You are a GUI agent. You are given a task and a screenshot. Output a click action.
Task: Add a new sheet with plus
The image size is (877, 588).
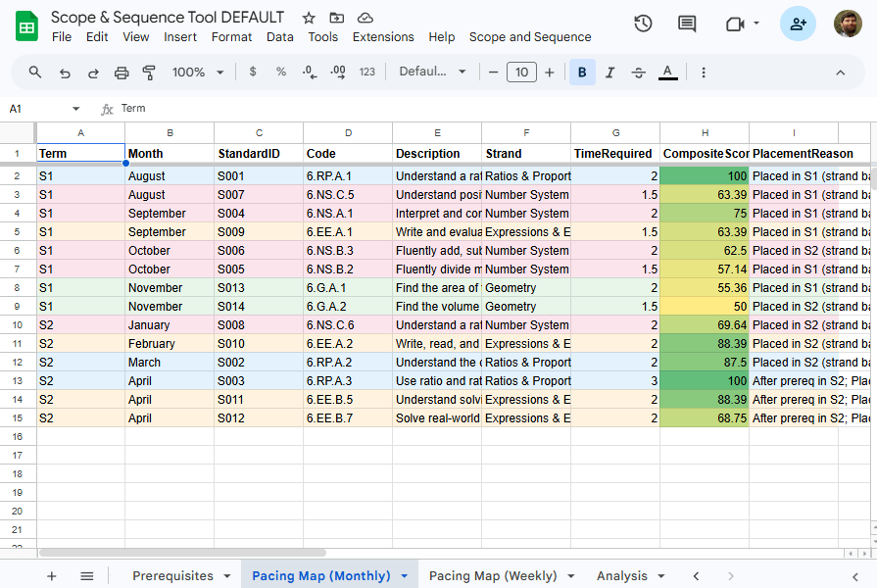[52, 575]
